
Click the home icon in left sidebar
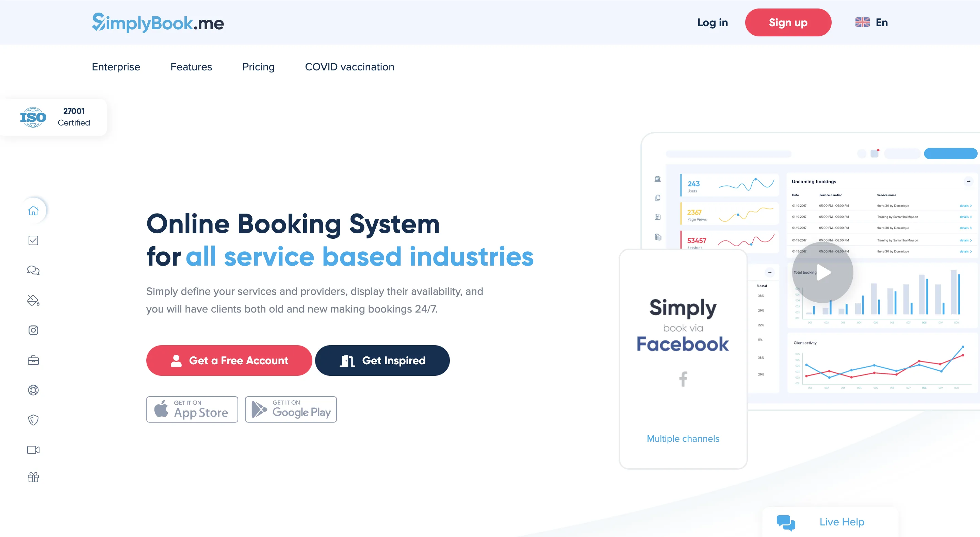(x=33, y=210)
